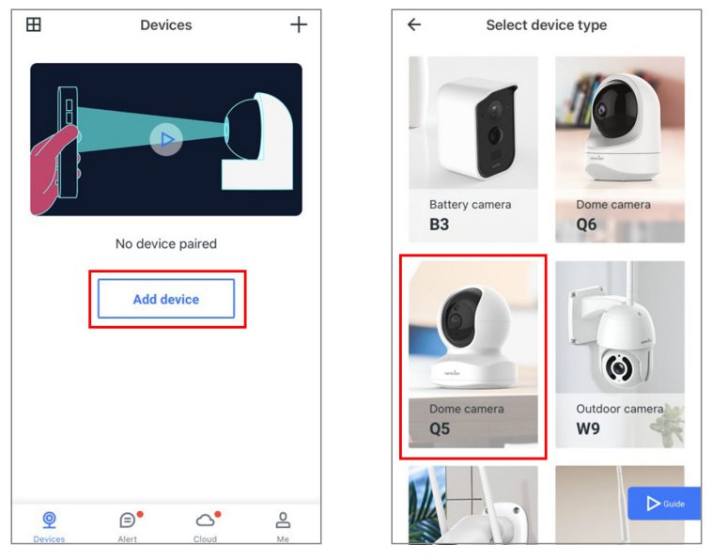Open the grid layout icon
The image size is (728, 560).
pyautogui.click(x=34, y=24)
